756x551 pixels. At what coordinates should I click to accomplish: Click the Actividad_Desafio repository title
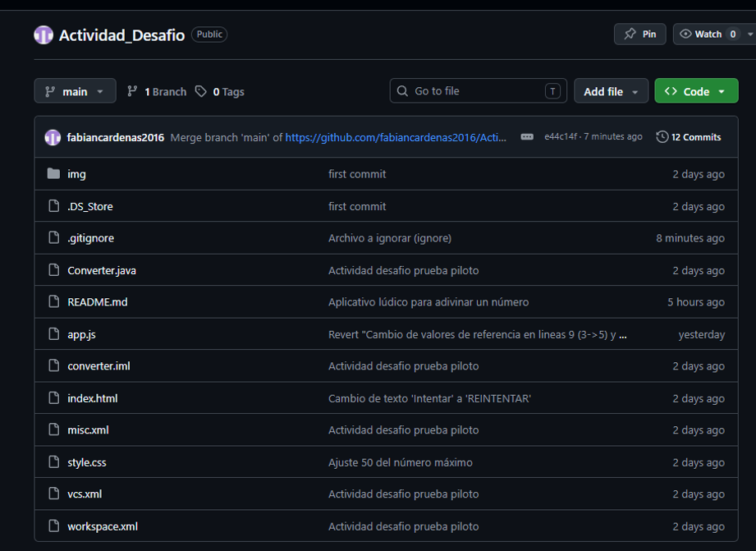coord(122,35)
